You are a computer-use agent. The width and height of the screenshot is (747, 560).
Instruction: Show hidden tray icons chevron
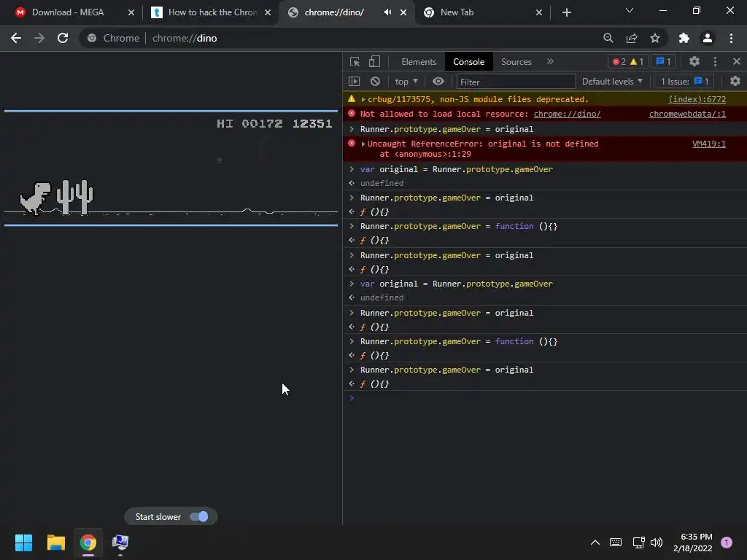595,542
